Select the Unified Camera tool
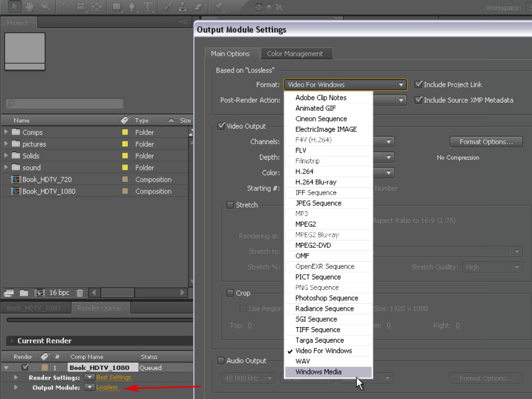532x399 pixels. 81,6
